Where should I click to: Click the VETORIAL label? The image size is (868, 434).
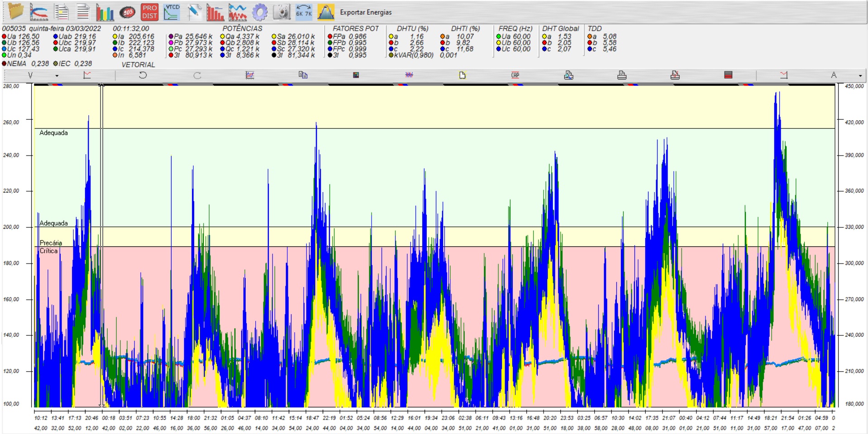point(138,65)
